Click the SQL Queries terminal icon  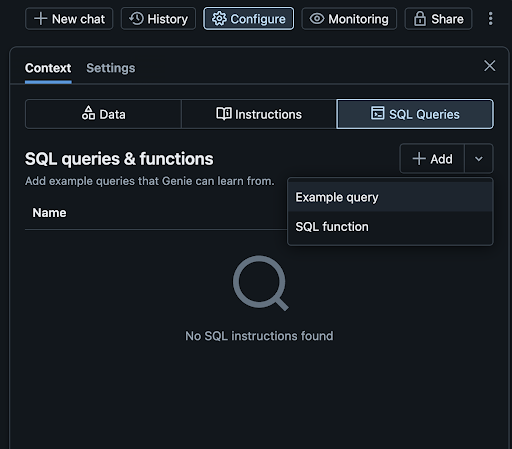[378, 113]
